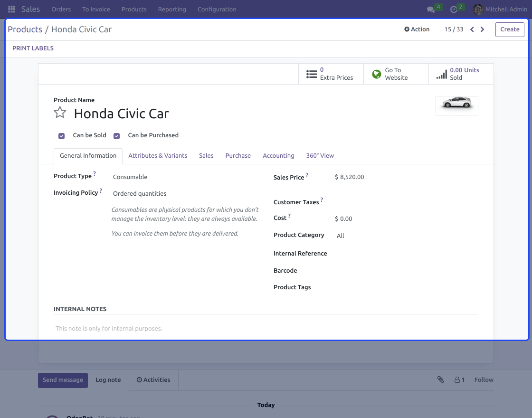Image resolution: width=532 pixels, height=418 pixels.
Task: Click the Consumable product type value
Action: click(x=130, y=177)
